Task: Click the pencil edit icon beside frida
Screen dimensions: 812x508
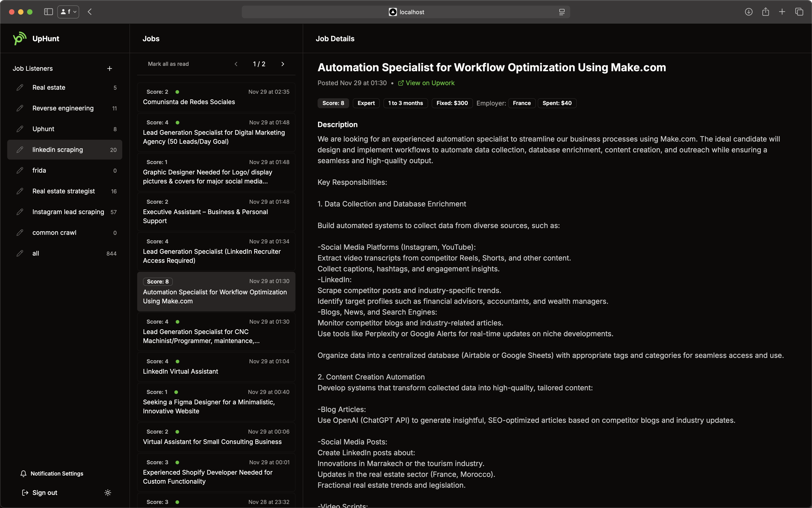Action: (20, 170)
